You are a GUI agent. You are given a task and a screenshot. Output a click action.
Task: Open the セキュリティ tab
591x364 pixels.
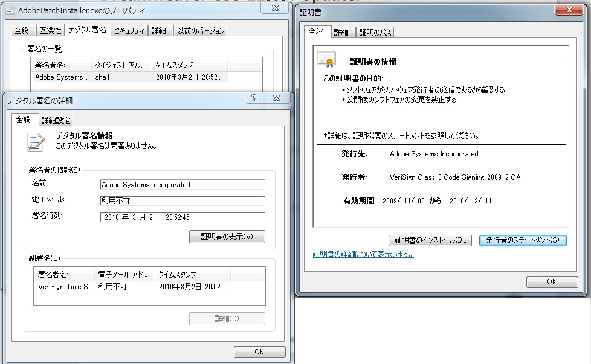(129, 31)
